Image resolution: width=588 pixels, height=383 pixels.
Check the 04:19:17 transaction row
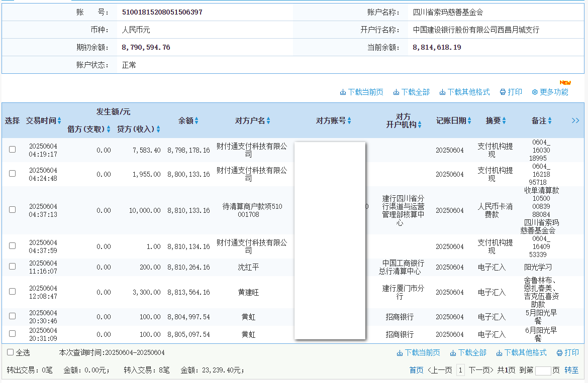pos(13,150)
